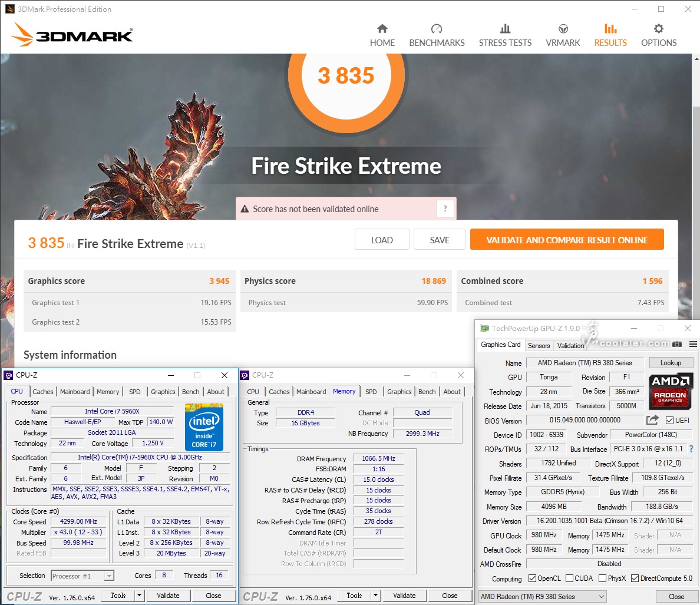Click the AMD Radeon logo in GPU-Z
Viewport: 700px width, 605px height.
[671, 391]
